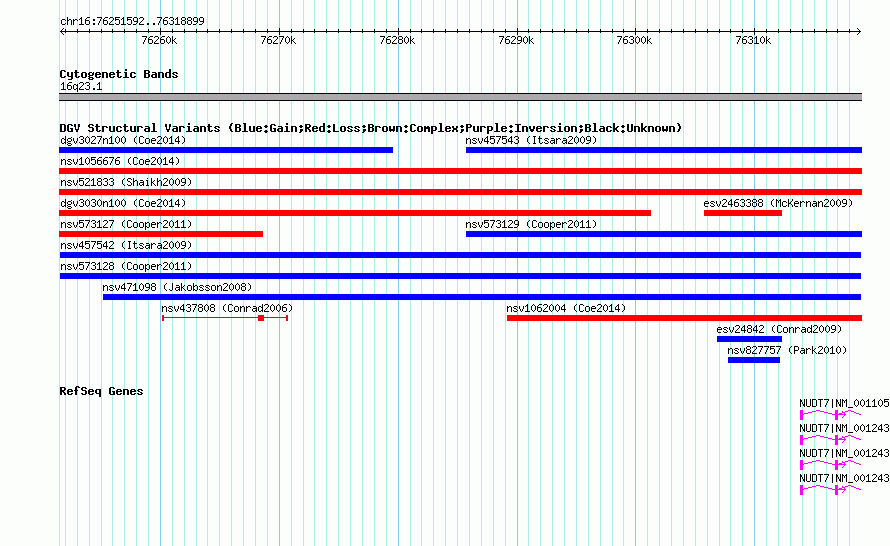This screenshot has width=890, height=546.
Task: Click the 76290k ruler tick label
Action: [516, 40]
